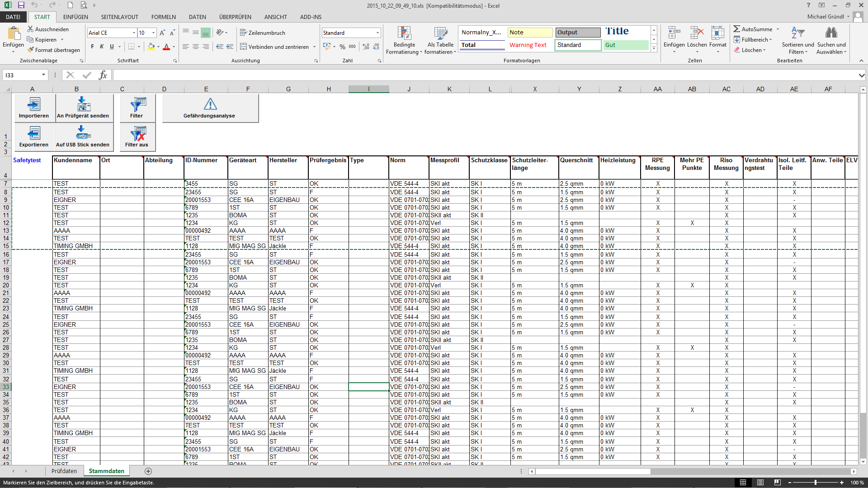
Task: Click the Zellen Löschen icon
Action: 697,33
